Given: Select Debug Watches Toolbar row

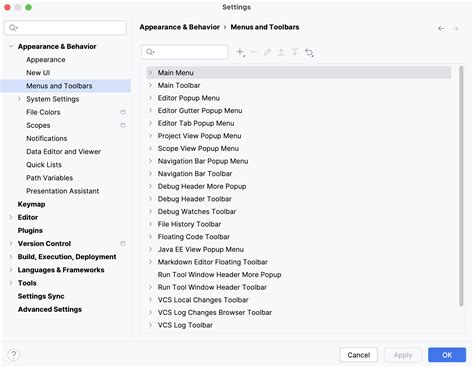Looking at the screenshot, I should (x=298, y=212).
